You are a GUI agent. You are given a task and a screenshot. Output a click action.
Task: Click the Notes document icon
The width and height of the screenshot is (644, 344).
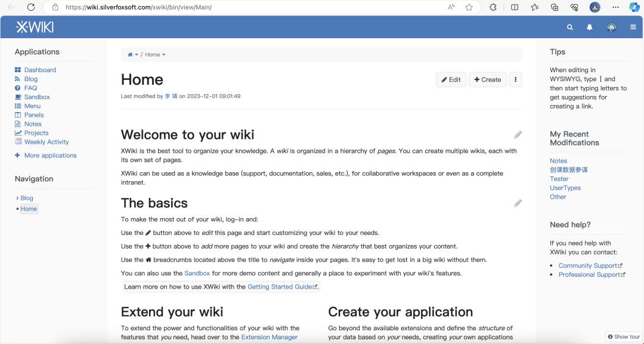pyautogui.click(x=17, y=124)
